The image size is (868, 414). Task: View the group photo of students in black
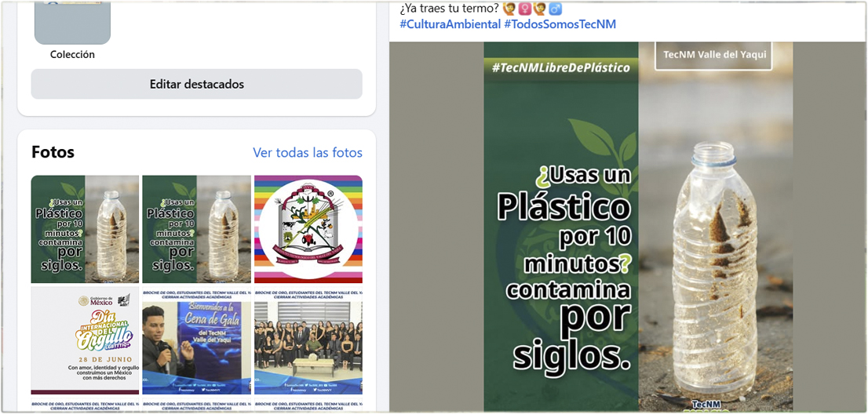pos(308,340)
